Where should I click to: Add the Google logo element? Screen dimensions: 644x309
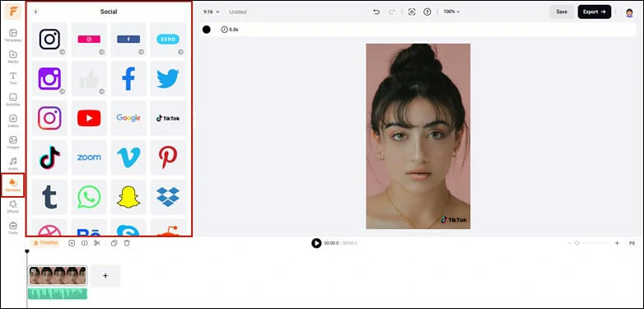[128, 118]
